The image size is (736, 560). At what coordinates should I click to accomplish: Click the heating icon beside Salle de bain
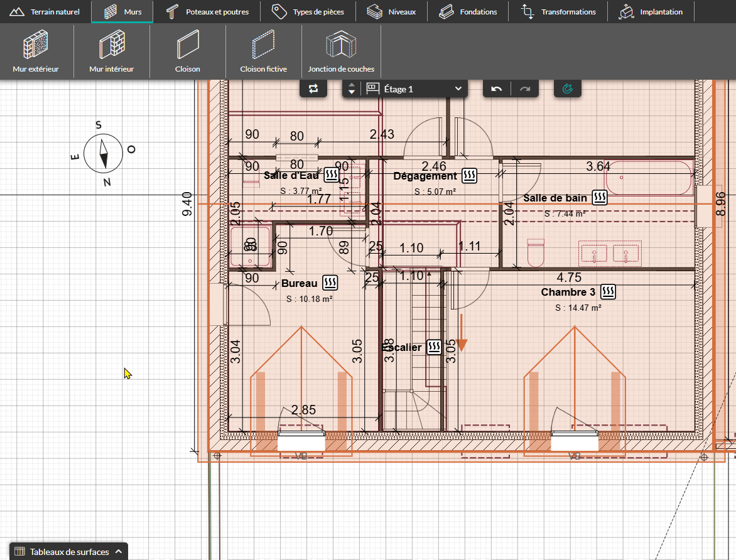pyautogui.click(x=600, y=197)
